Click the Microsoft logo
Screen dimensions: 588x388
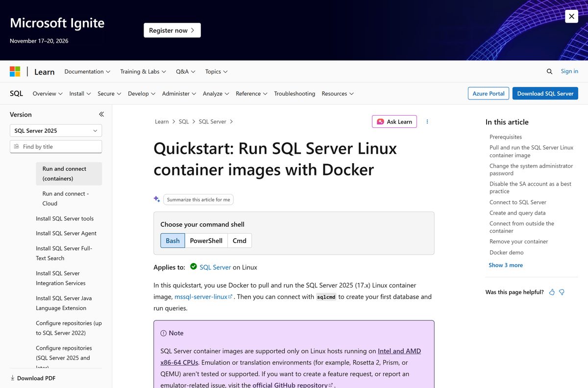tap(15, 72)
